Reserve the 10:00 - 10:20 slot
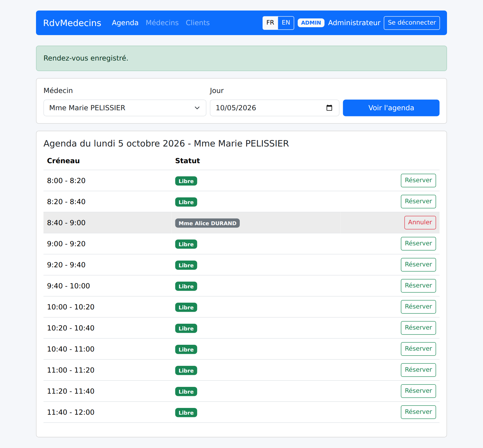 tap(418, 307)
